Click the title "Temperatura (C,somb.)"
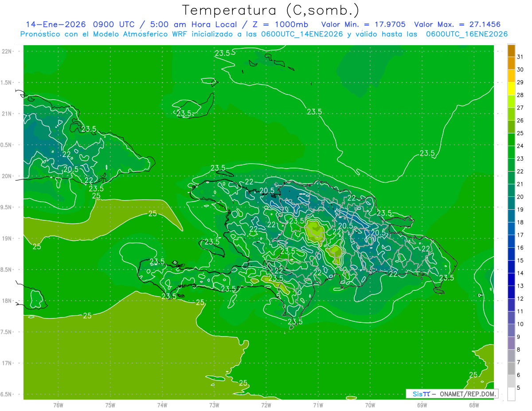The width and height of the screenshot is (532, 411). coord(271,10)
